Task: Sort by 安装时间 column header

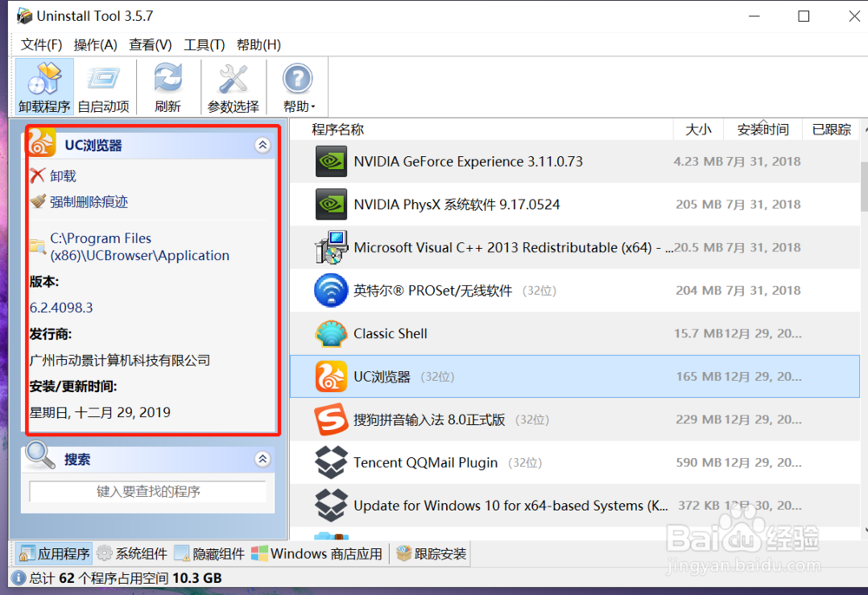Action: pos(763,129)
